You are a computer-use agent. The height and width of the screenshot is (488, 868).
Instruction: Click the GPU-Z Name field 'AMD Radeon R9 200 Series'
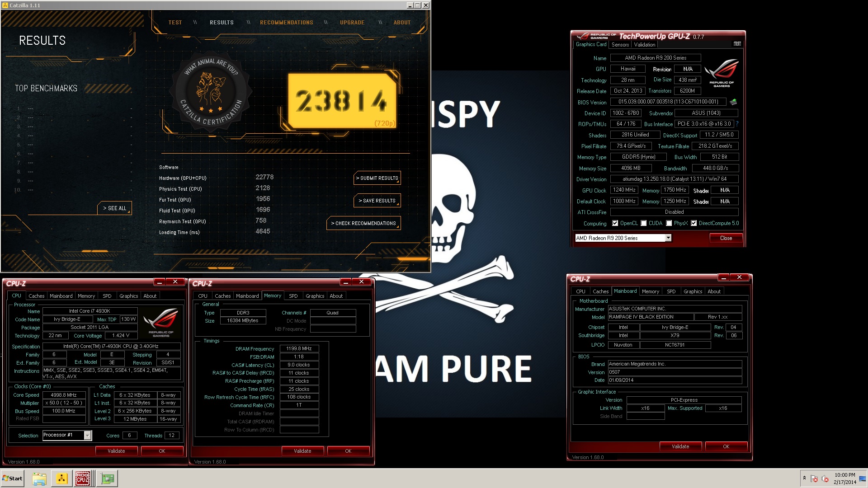point(656,58)
